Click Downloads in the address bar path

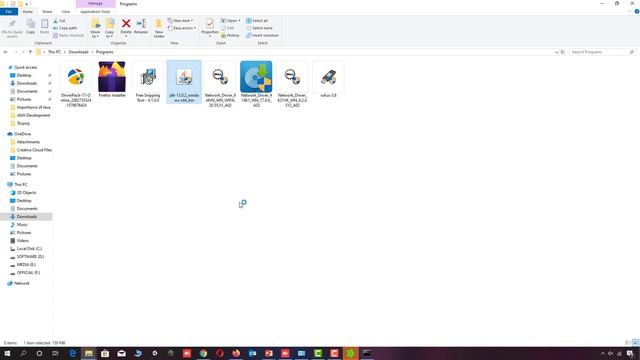[78, 52]
